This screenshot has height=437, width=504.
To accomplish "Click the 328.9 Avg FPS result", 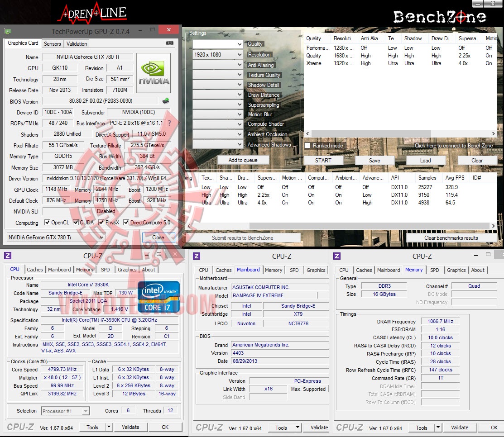I will point(451,187).
